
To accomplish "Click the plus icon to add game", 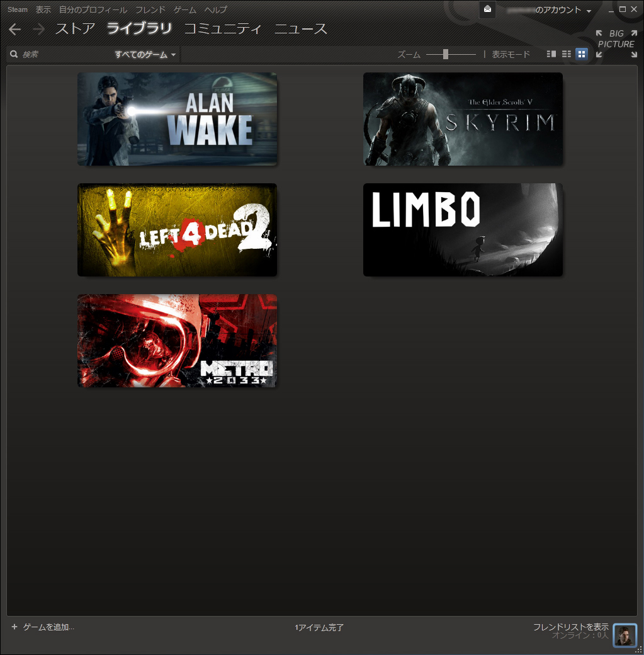I will tap(14, 627).
